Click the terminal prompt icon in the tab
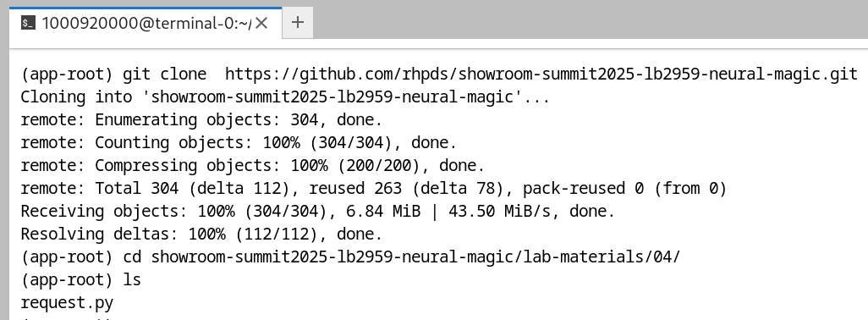Viewport: 868px width, 320px height. [x=28, y=23]
